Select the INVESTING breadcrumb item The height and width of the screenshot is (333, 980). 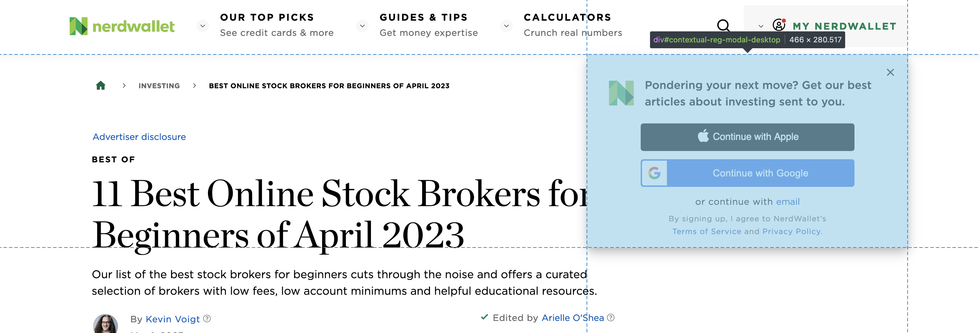159,85
